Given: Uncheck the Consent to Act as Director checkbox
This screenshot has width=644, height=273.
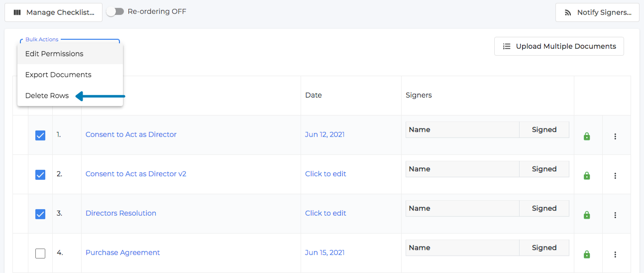Looking at the screenshot, I should 40,135.
